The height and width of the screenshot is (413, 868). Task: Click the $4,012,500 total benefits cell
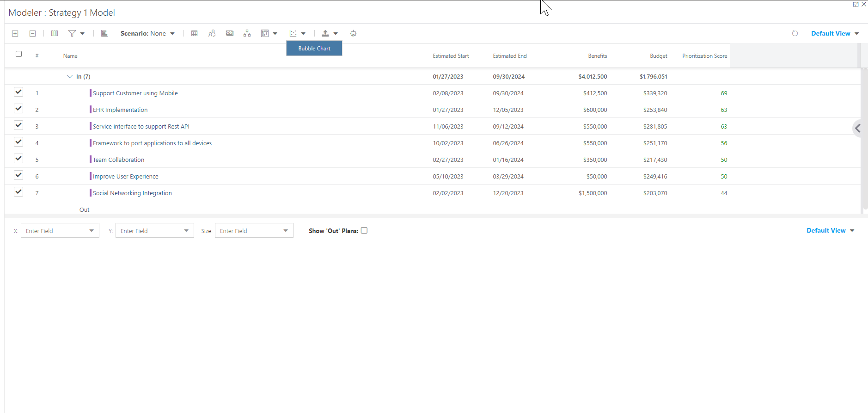[593, 76]
